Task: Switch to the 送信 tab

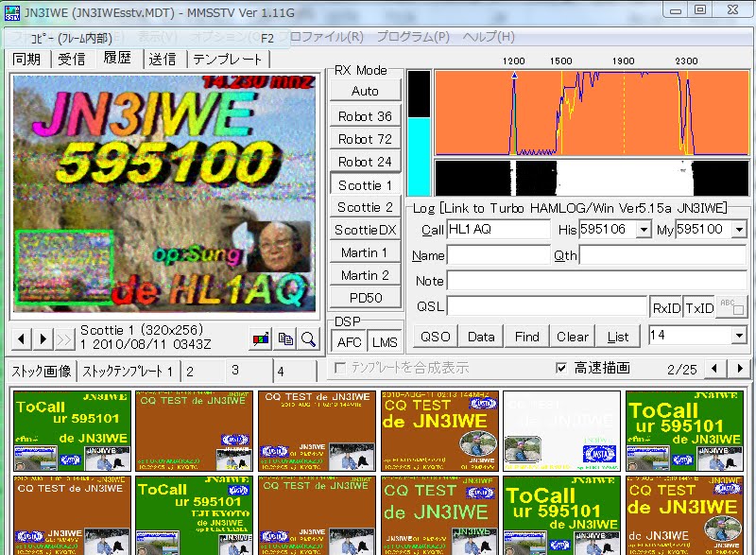Action: 163,59
